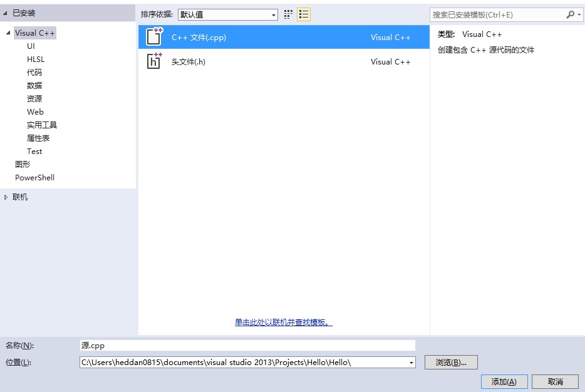Click the 创建包含 C++ 源代码的文件 description
This screenshot has height=392, width=585.
click(486, 50)
